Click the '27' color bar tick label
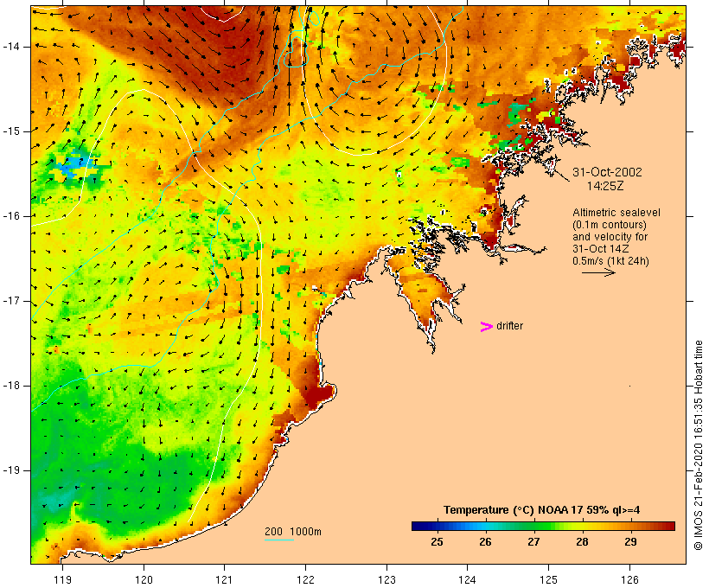This screenshot has width=709, height=588. pyautogui.click(x=533, y=541)
